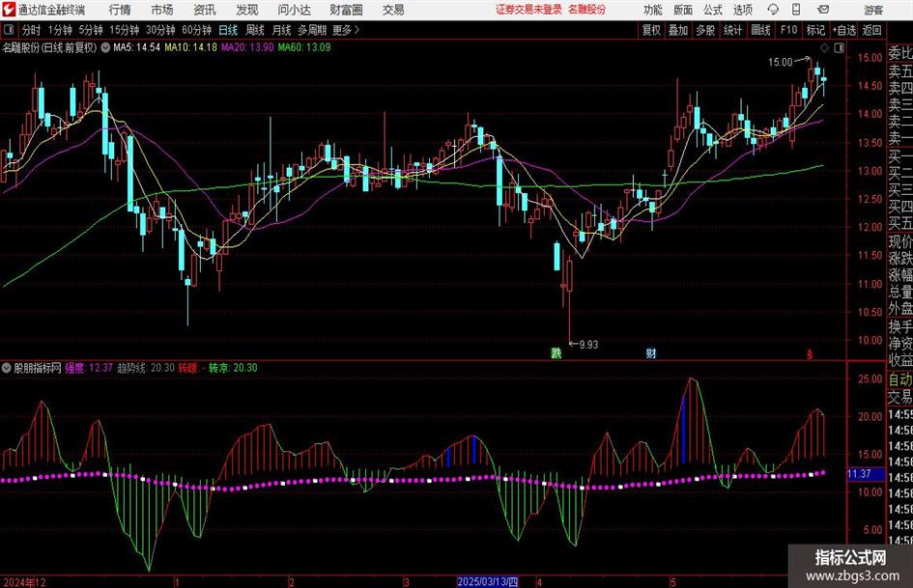The image size is (913, 588).
Task: Click the MA20: 13.90 label
Action: 247,47
